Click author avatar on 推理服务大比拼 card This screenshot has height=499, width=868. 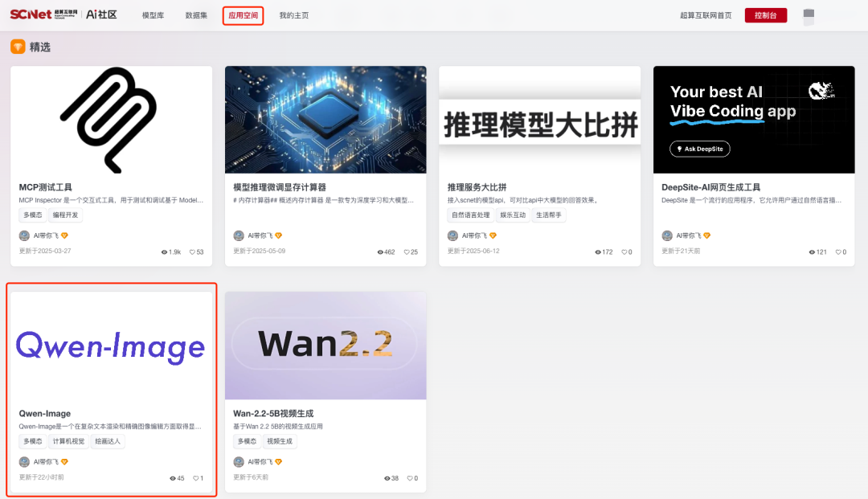[x=452, y=235]
